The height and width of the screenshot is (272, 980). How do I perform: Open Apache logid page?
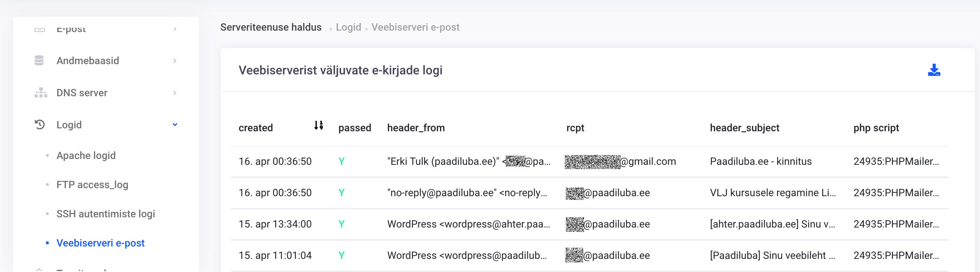point(86,155)
